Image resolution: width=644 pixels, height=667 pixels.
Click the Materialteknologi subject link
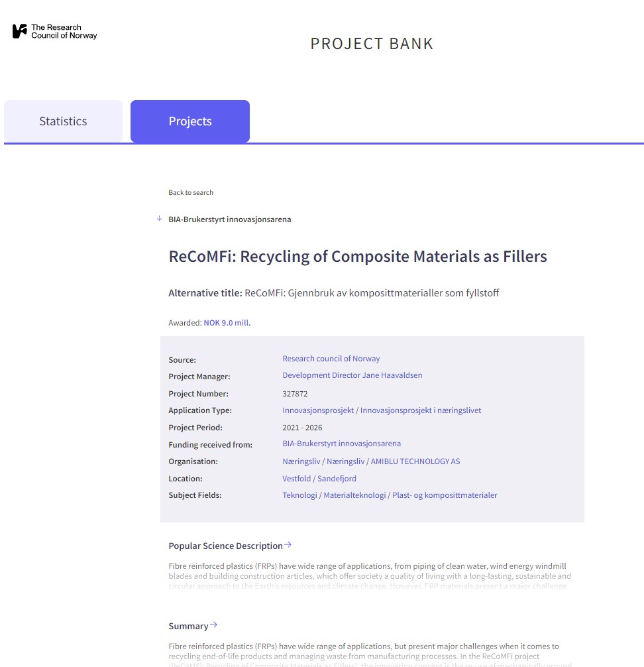tap(354, 495)
